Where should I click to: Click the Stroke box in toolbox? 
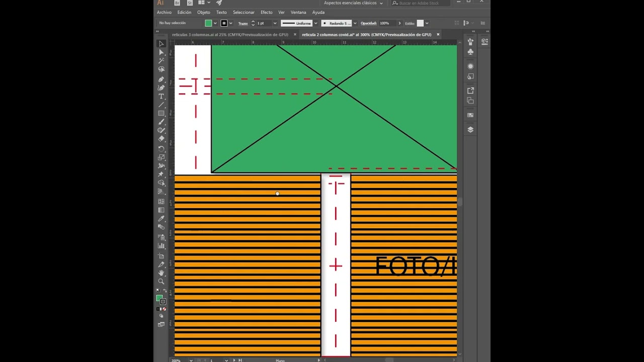163,302
